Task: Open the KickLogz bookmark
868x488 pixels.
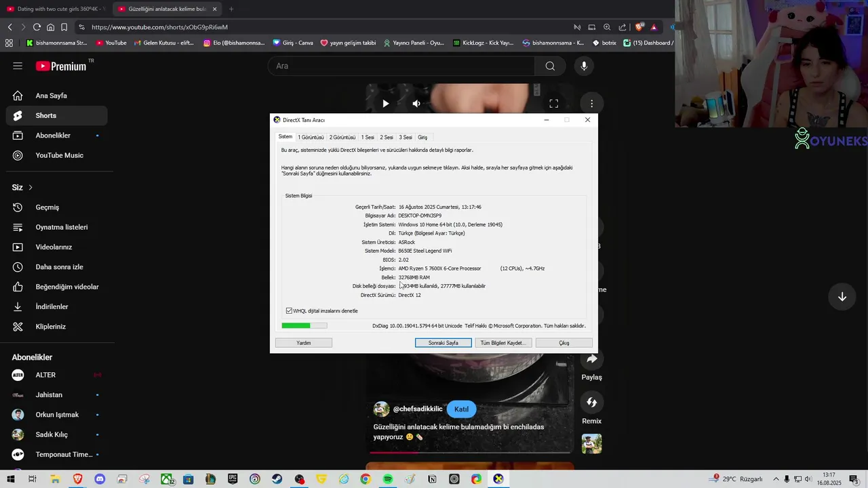Action: 483,43
